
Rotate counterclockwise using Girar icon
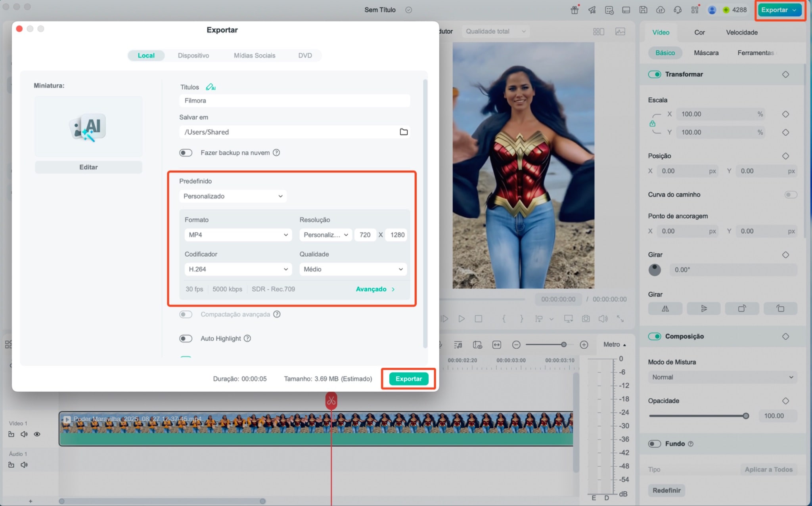780,308
